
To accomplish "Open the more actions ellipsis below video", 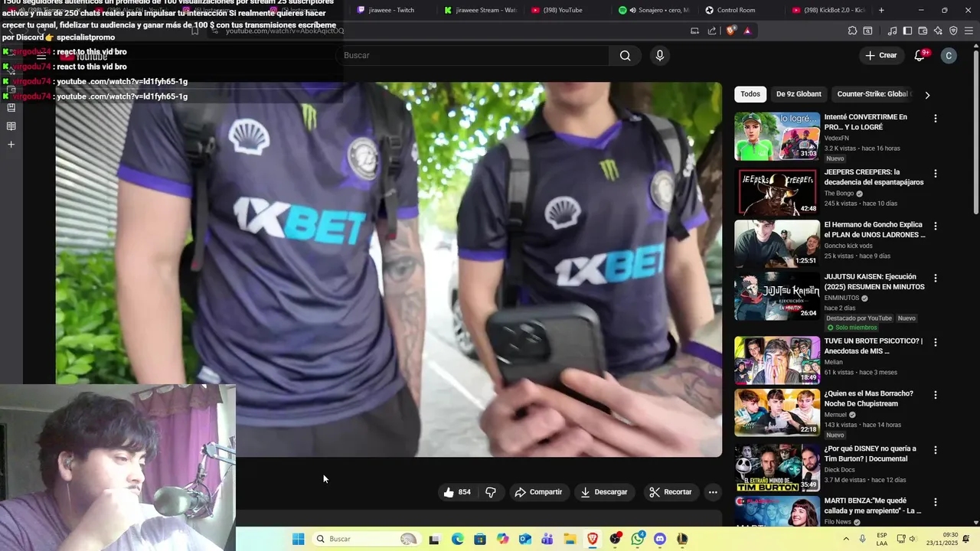I will point(713,492).
